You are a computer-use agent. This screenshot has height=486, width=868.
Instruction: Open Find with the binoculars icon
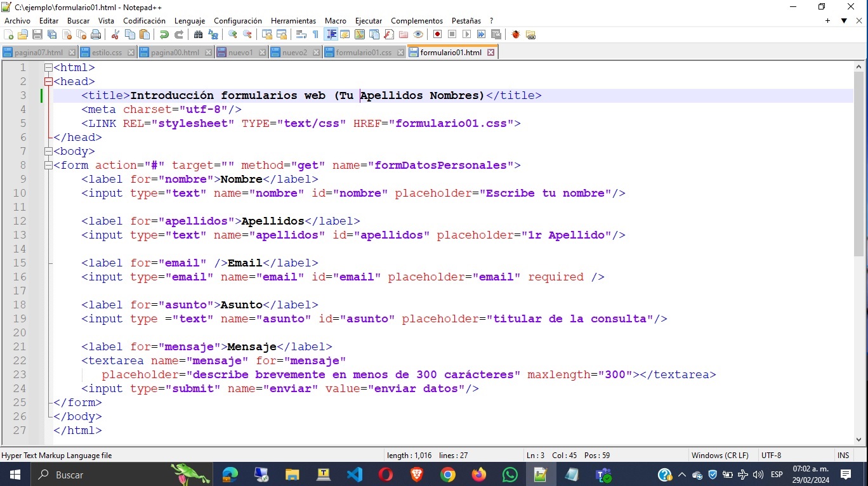199,34
